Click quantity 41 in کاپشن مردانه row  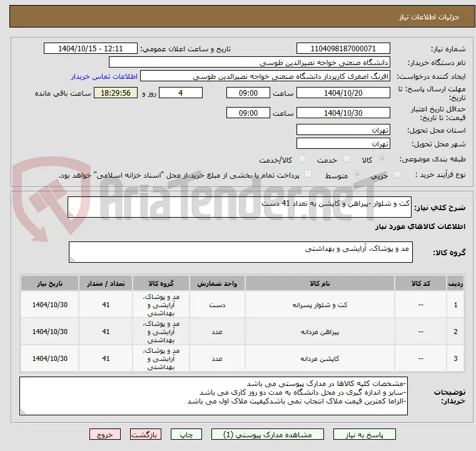[106, 358]
